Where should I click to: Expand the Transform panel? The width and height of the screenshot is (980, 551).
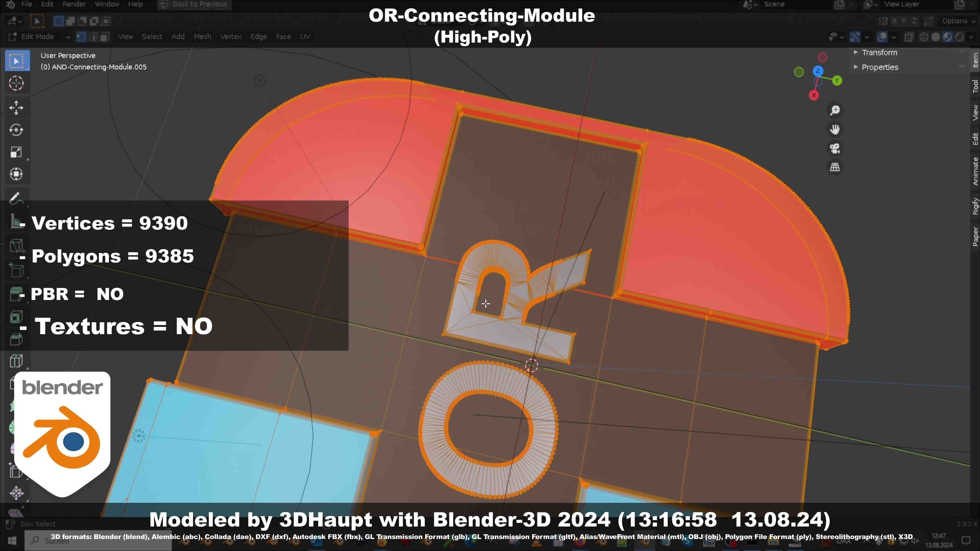click(879, 53)
